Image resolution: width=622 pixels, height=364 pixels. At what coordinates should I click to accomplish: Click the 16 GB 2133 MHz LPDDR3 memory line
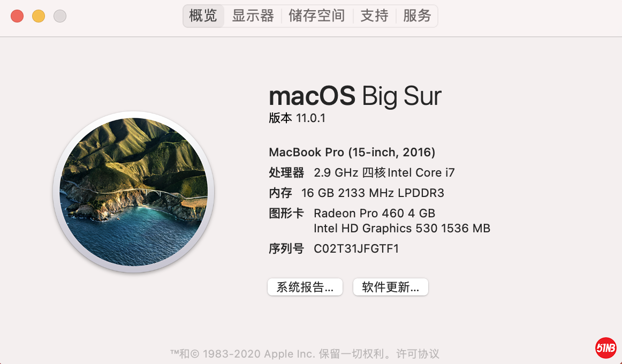pos(373,193)
